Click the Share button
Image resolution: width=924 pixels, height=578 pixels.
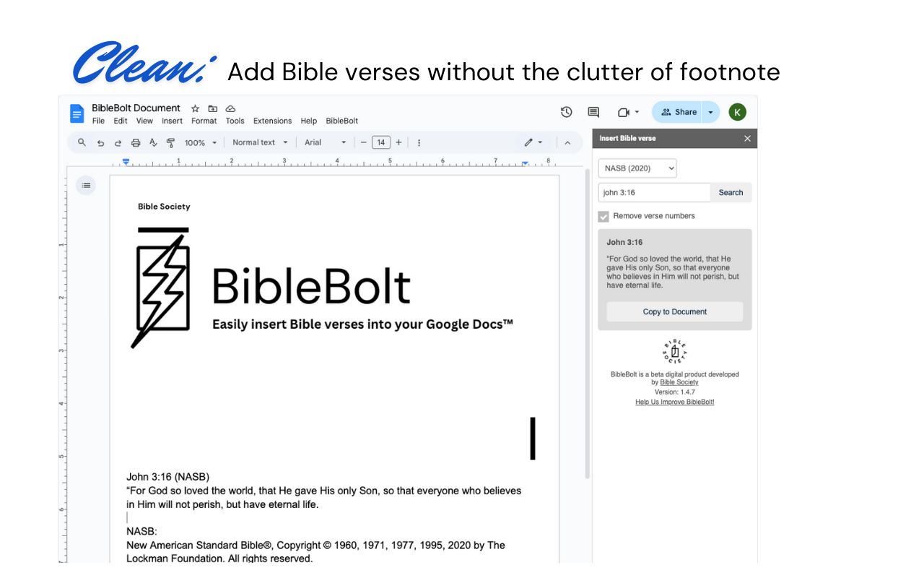click(x=677, y=112)
